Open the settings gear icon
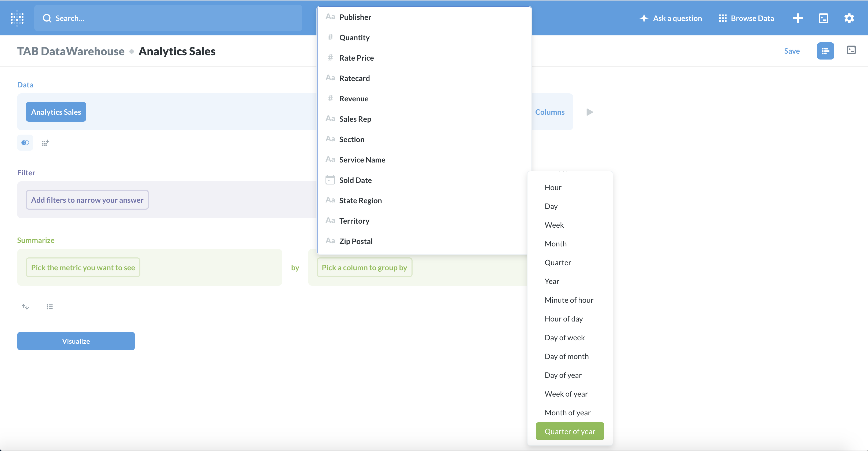 pyautogui.click(x=849, y=18)
